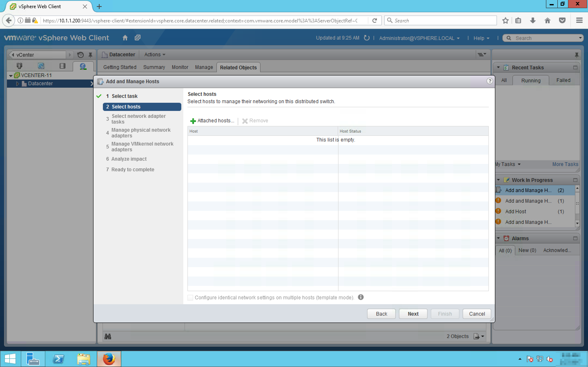Open the wizard help question mark
This screenshot has width=588, height=367.
(x=489, y=81)
